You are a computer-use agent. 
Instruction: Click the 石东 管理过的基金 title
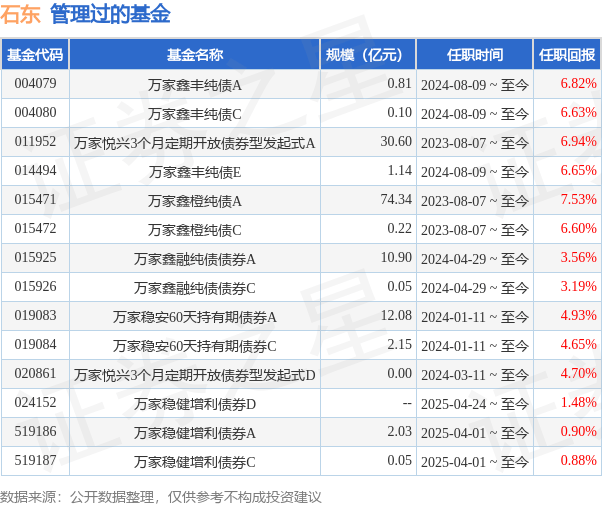point(85,15)
